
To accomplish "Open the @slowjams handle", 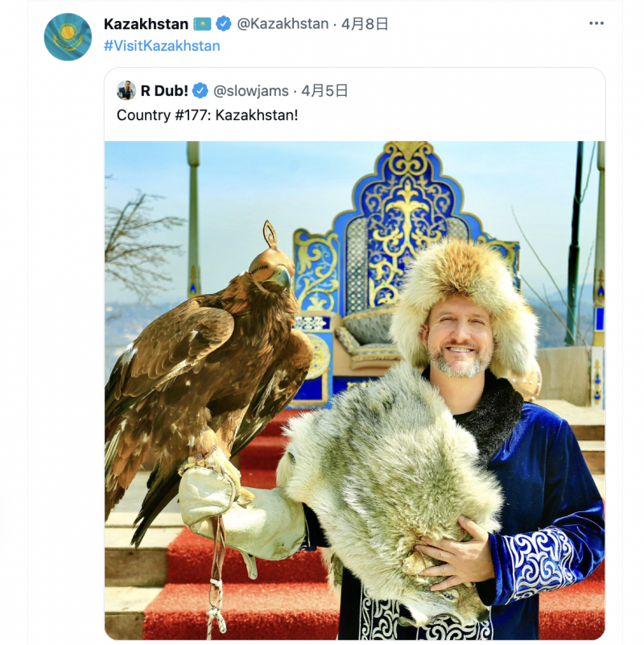I will pos(251,90).
